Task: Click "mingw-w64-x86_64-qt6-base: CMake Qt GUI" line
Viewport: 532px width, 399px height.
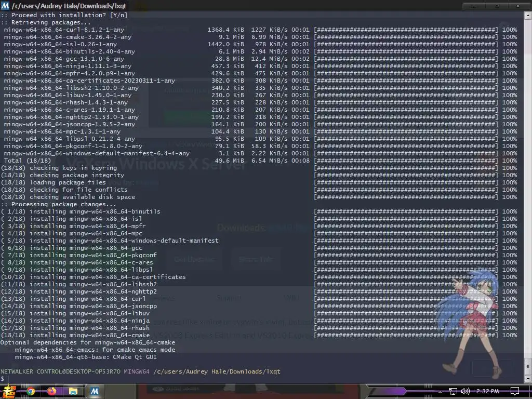Action: tap(86, 357)
